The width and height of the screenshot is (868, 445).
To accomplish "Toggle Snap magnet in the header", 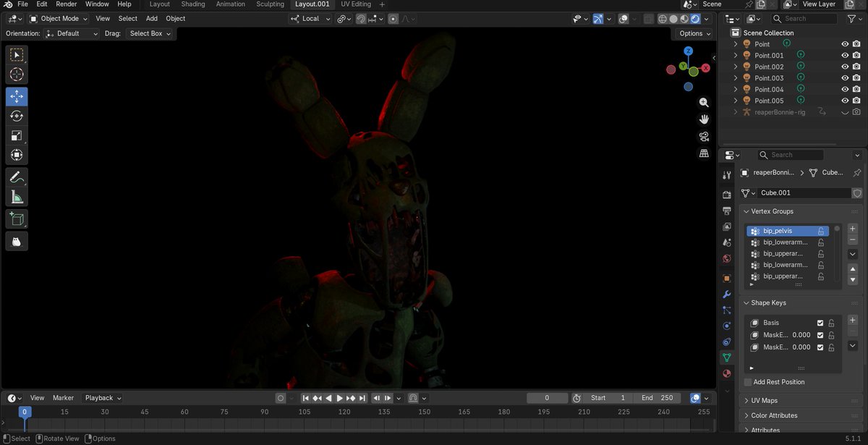I will pos(360,19).
